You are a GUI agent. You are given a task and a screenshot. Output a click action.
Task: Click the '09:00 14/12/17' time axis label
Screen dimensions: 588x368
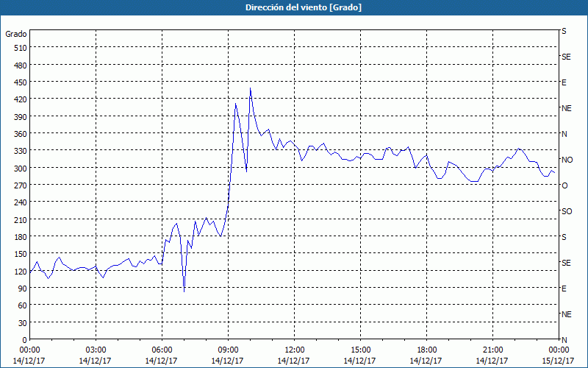228,355
